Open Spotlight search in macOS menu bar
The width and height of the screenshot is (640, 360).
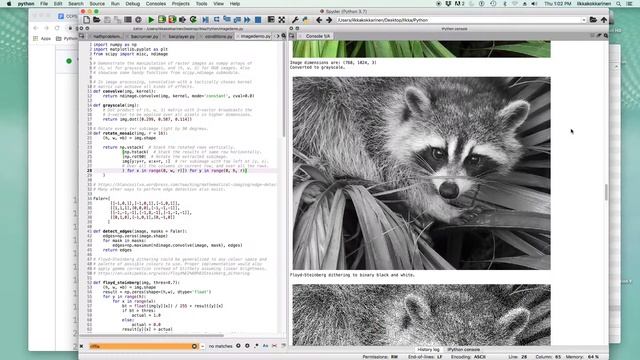click(x=618, y=4)
